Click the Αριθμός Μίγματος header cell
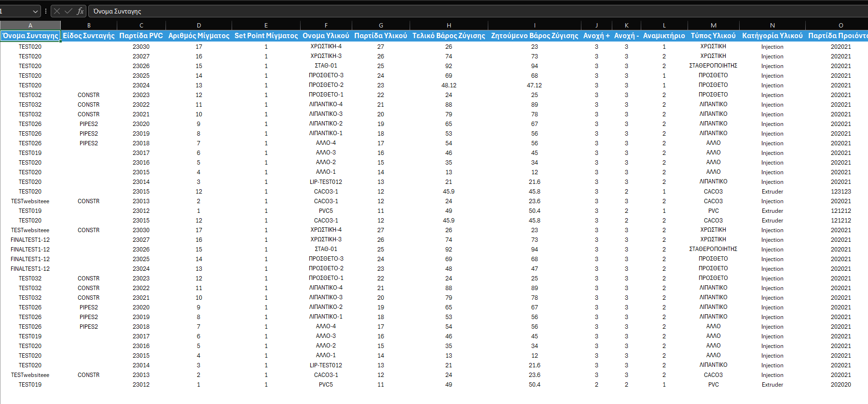The width and height of the screenshot is (868, 404). pyautogui.click(x=199, y=36)
